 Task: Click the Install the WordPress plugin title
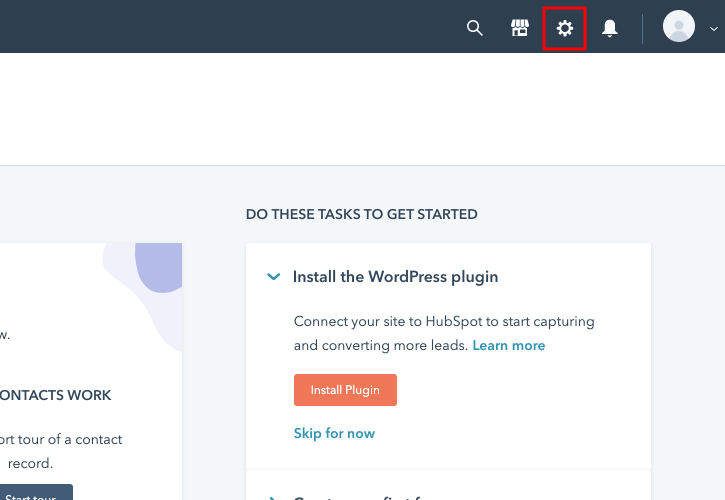click(x=395, y=277)
